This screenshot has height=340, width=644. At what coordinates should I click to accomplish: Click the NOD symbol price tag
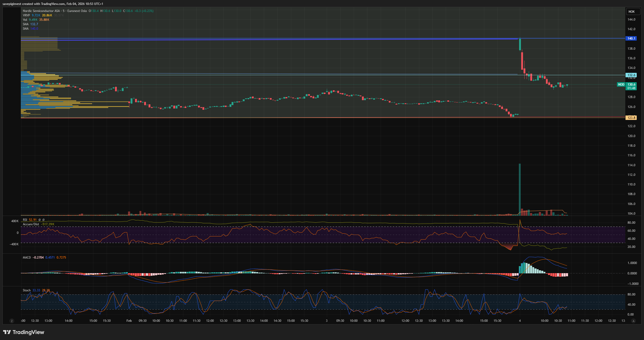[x=621, y=85]
